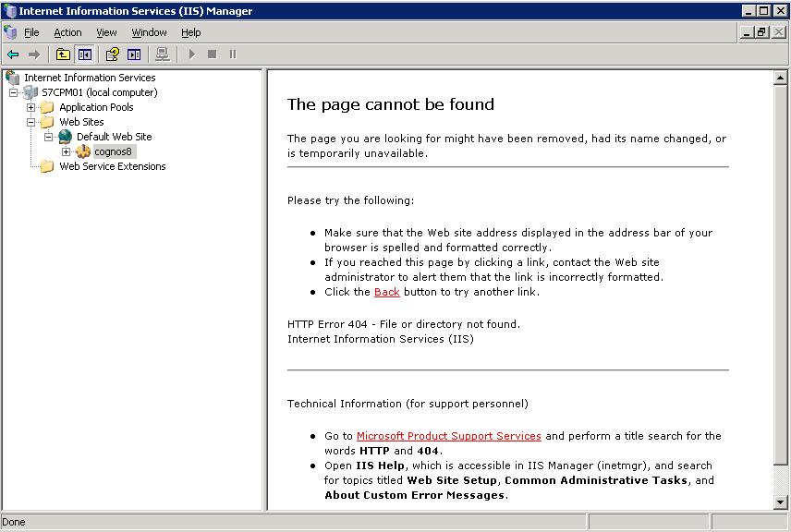Click the Forward arrow toolbar icon
The width and height of the screenshot is (791, 532).
coord(34,54)
